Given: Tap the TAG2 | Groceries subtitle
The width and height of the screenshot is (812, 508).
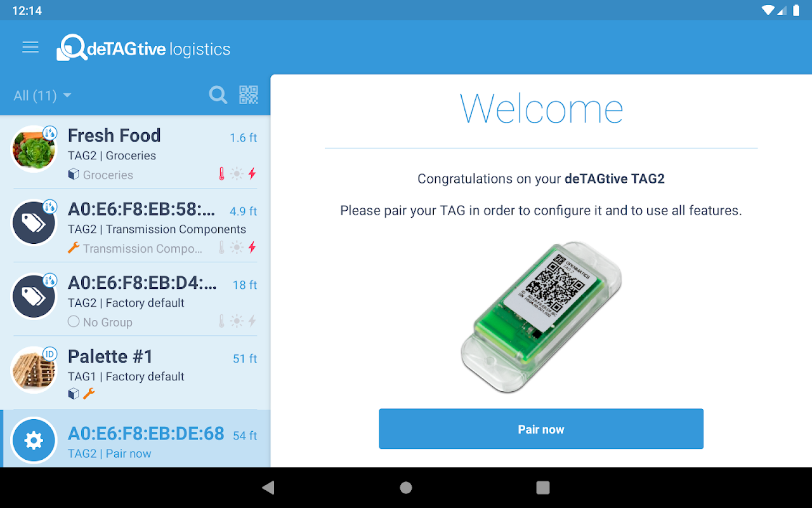Looking at the screenshot, I should point(112,156).
